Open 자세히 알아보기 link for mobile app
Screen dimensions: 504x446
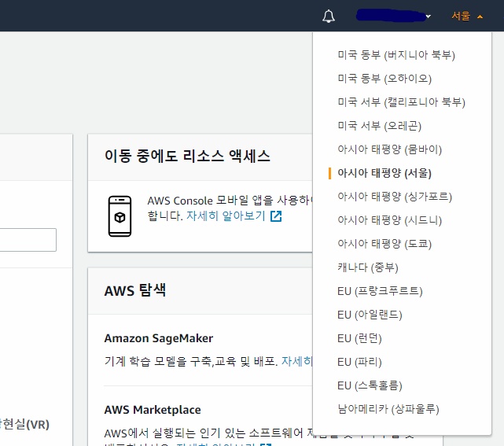click(x=226, y=216)
